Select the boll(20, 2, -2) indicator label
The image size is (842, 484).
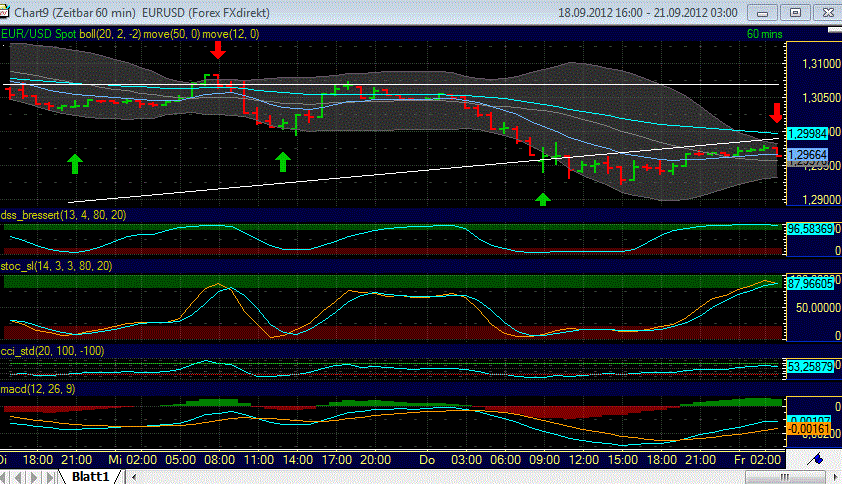coord(111,34)
